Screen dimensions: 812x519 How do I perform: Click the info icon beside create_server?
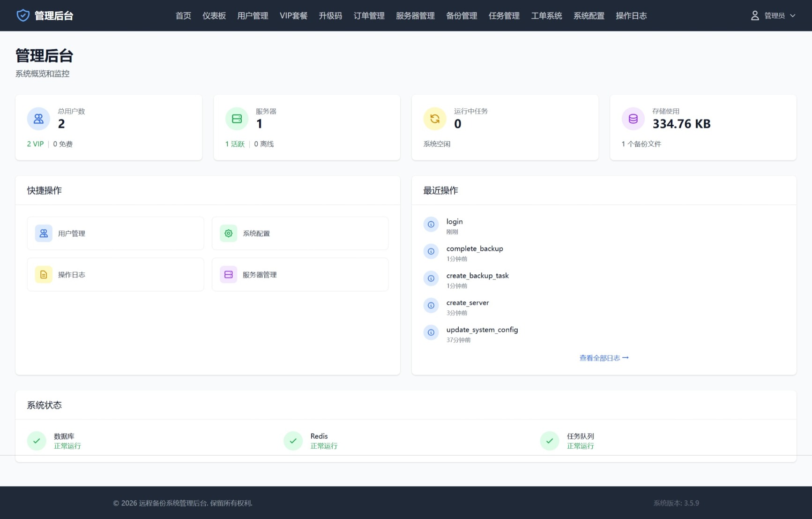431,306
